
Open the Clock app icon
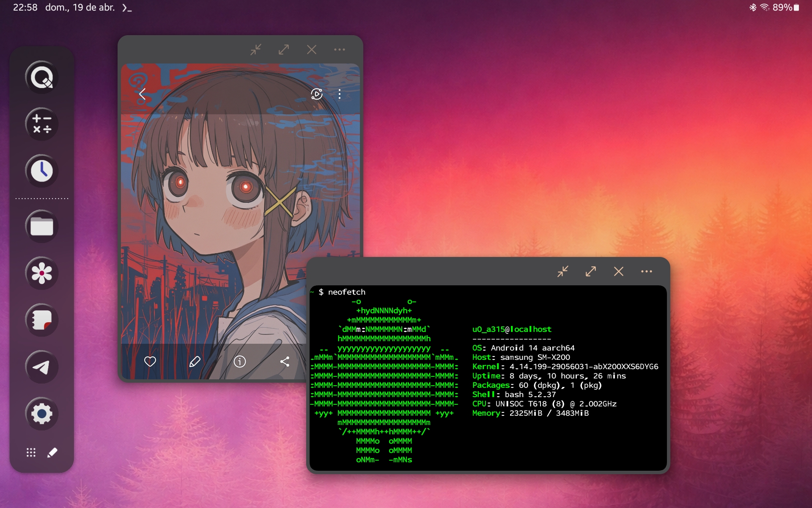point(41,171)
